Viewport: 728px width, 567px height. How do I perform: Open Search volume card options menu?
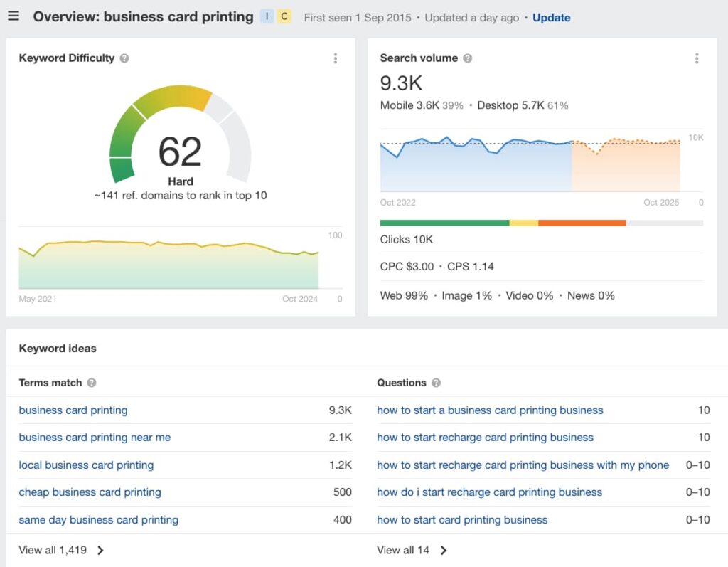pyautogui.click(x=697, y=58)
